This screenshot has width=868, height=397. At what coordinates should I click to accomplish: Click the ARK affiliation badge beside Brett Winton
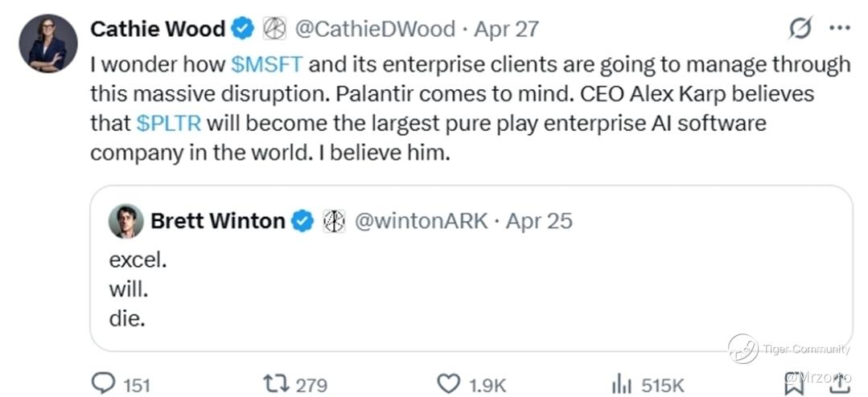(332, 221)
